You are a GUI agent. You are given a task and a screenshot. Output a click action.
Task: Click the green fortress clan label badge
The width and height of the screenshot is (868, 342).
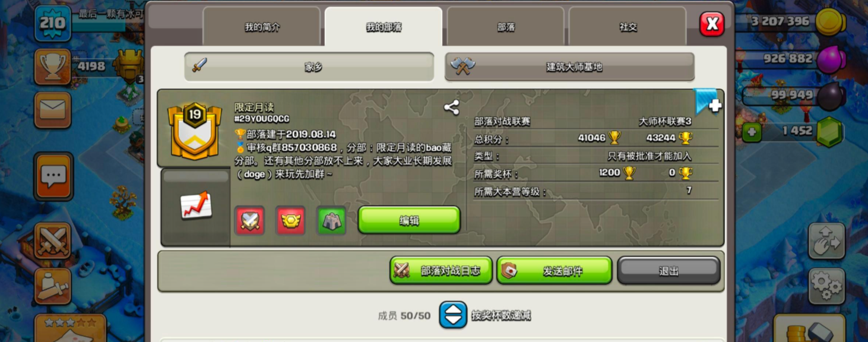331,220
